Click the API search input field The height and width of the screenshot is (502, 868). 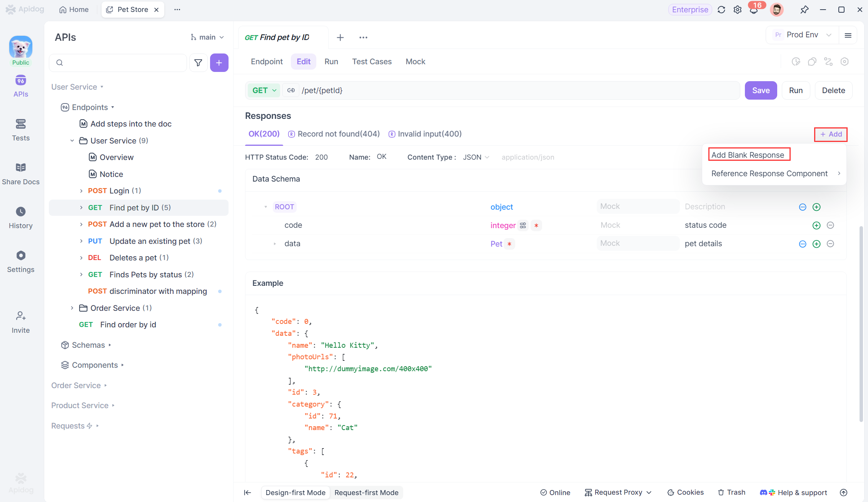[x=118, y=63]
